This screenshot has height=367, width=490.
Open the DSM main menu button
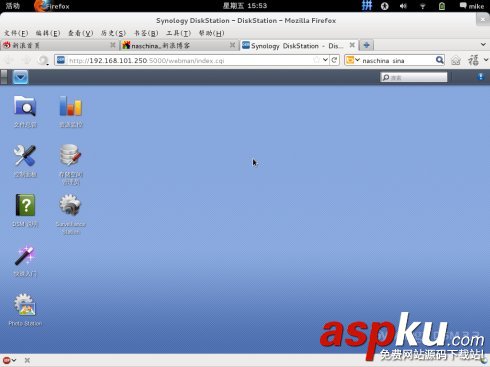click(x=20, y=77)
